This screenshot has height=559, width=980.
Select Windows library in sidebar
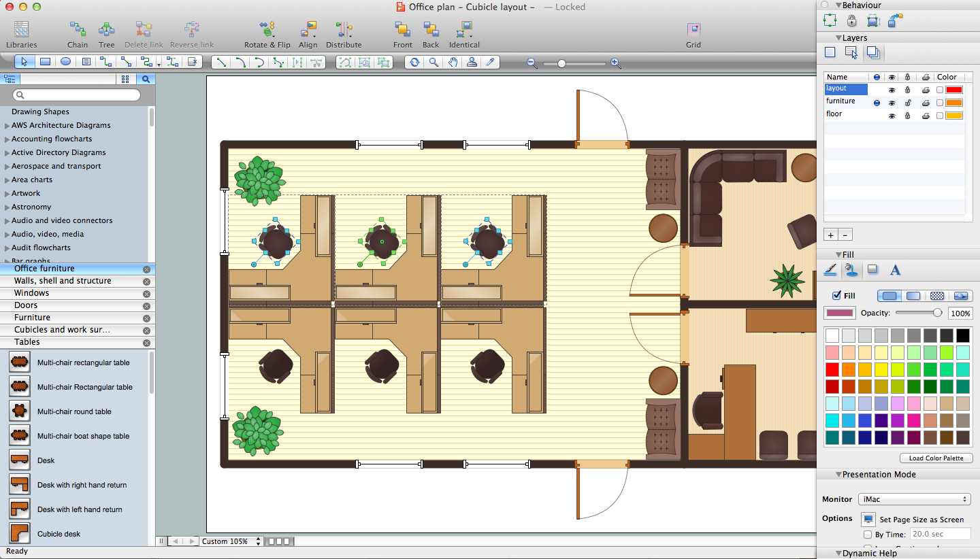(x=31, y=293)
